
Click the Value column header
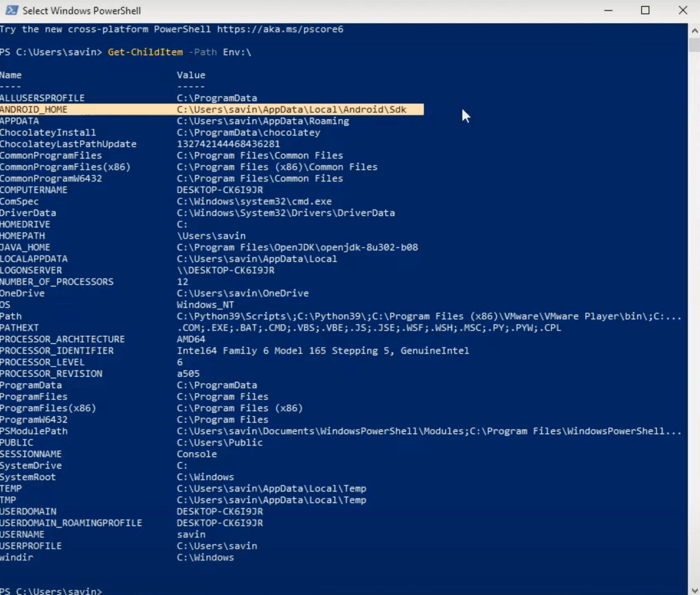click(191, 75)
